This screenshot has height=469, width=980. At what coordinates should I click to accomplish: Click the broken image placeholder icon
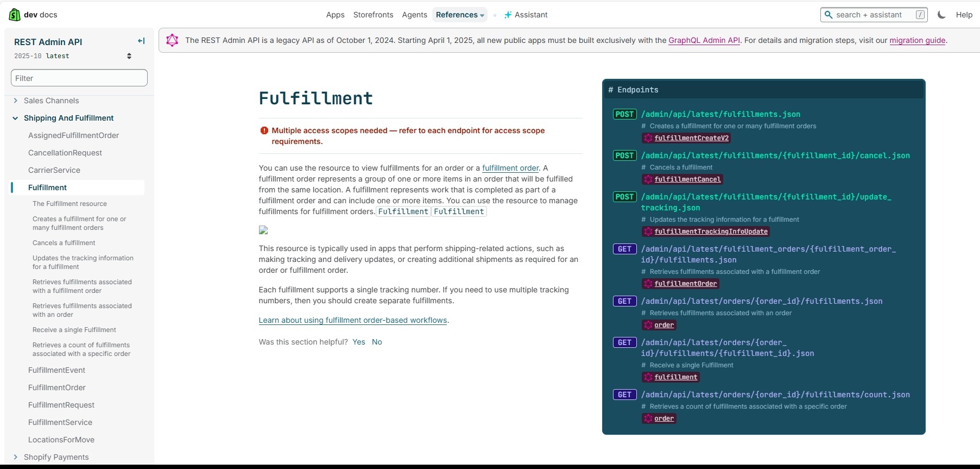pyautogui.click(x=263, y=230)
